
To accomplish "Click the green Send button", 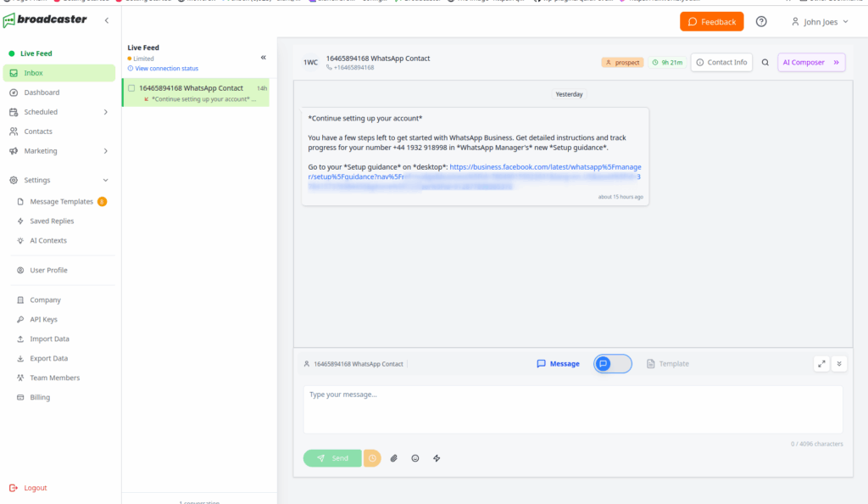I will [332, 458].
